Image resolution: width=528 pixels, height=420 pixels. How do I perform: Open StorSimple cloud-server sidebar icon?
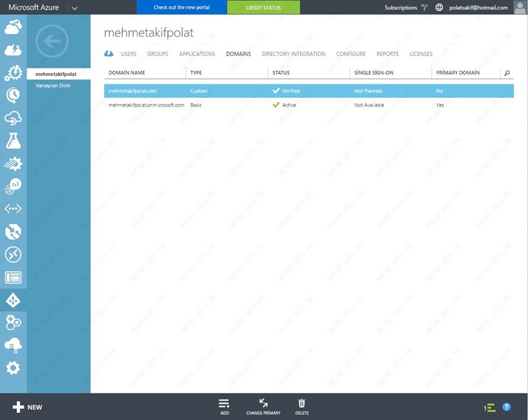(x=13, y=345)
